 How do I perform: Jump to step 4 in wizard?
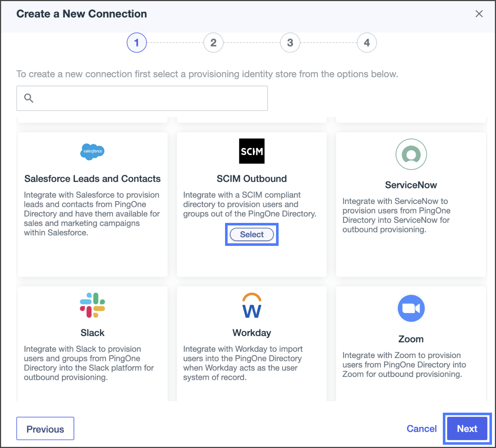pos(367,43)
